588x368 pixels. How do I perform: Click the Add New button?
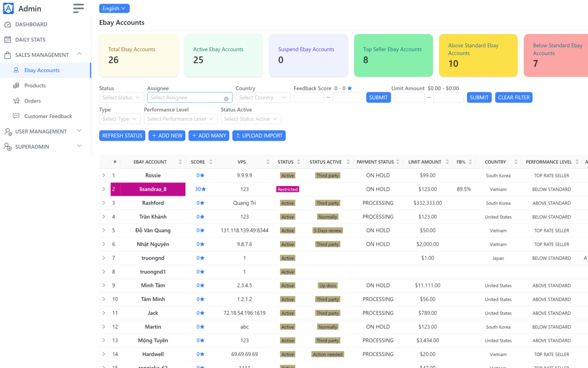tap(167, 136)
